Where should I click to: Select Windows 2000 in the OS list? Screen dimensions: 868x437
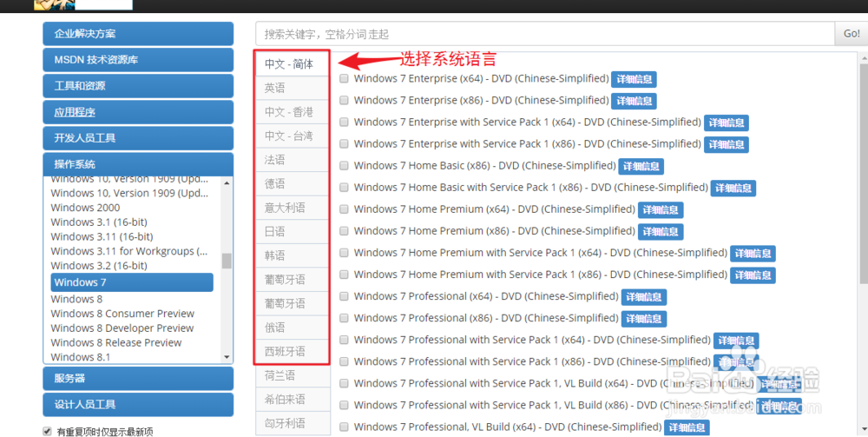[x=85, y=208]
